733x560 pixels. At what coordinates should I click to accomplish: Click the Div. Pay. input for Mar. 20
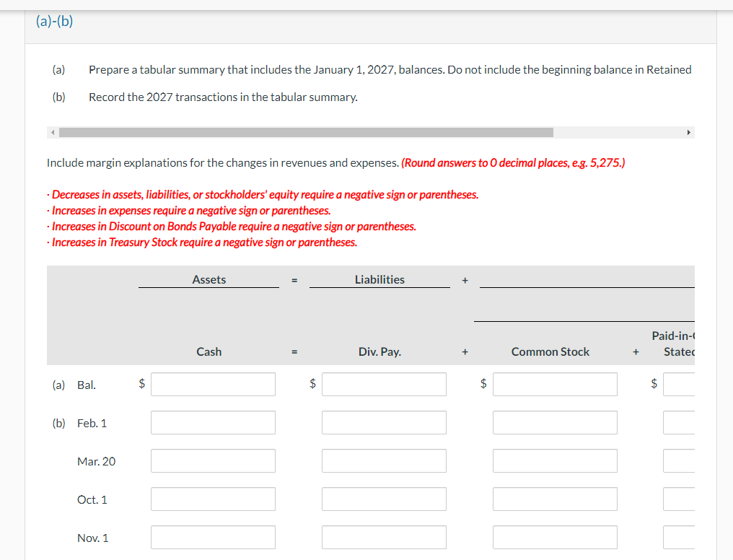(x=384, y=460)
